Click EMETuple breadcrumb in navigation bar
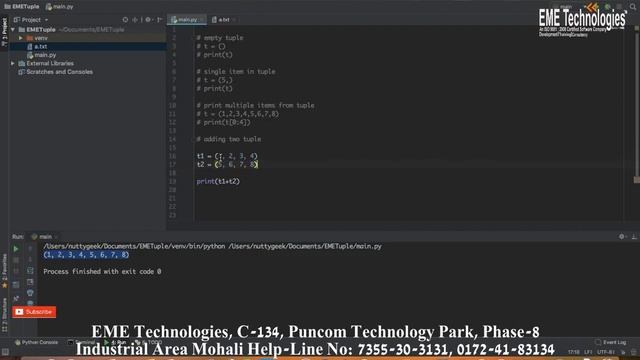Screen dimensions: 640x360 (22, 7)
